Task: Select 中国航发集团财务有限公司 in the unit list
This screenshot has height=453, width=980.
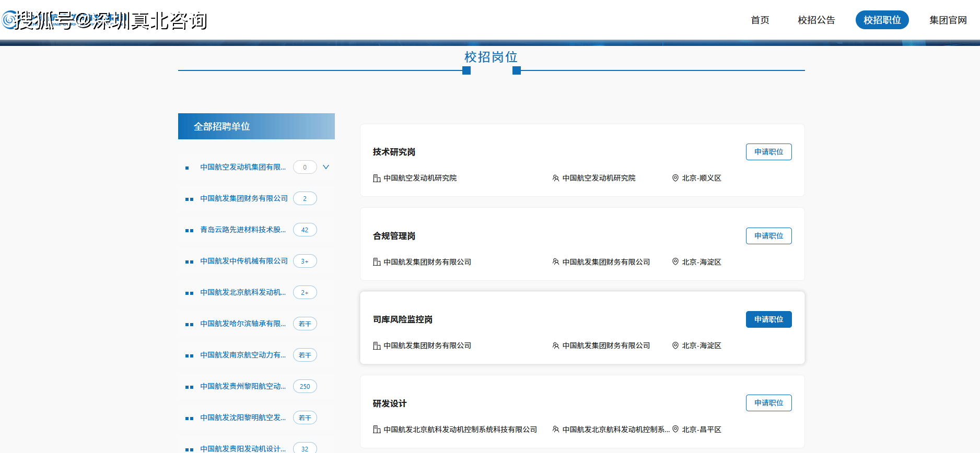Action: [244, 198]
